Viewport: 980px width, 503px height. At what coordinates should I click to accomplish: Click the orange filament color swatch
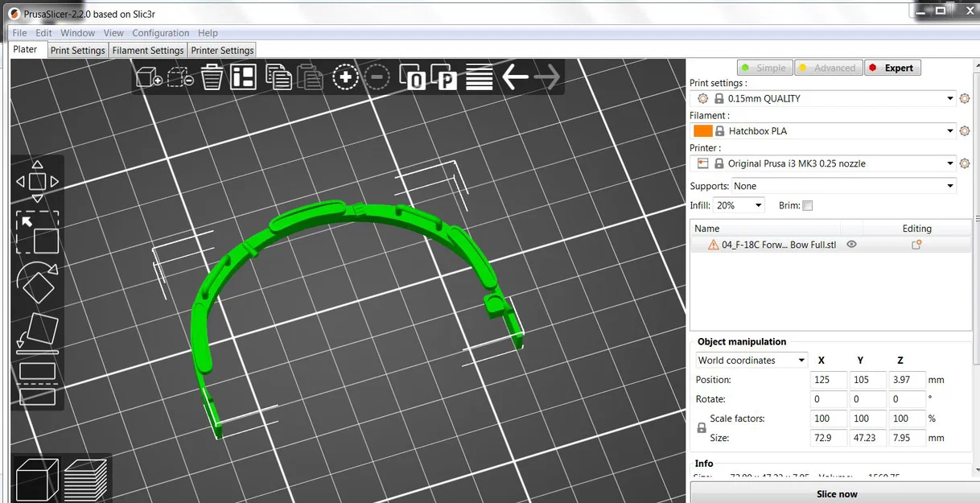(x=702, y=130)
